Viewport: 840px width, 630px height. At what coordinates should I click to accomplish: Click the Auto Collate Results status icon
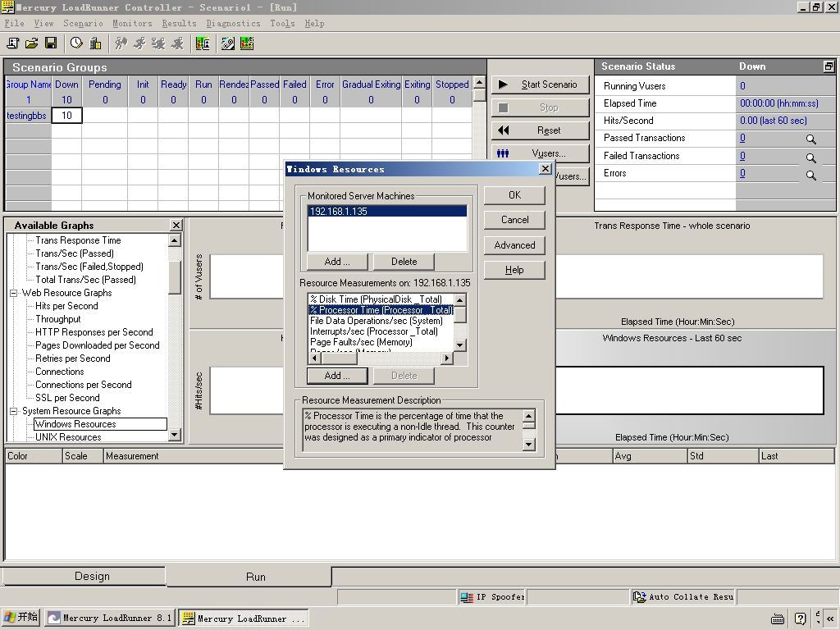[x=639, y=597]
